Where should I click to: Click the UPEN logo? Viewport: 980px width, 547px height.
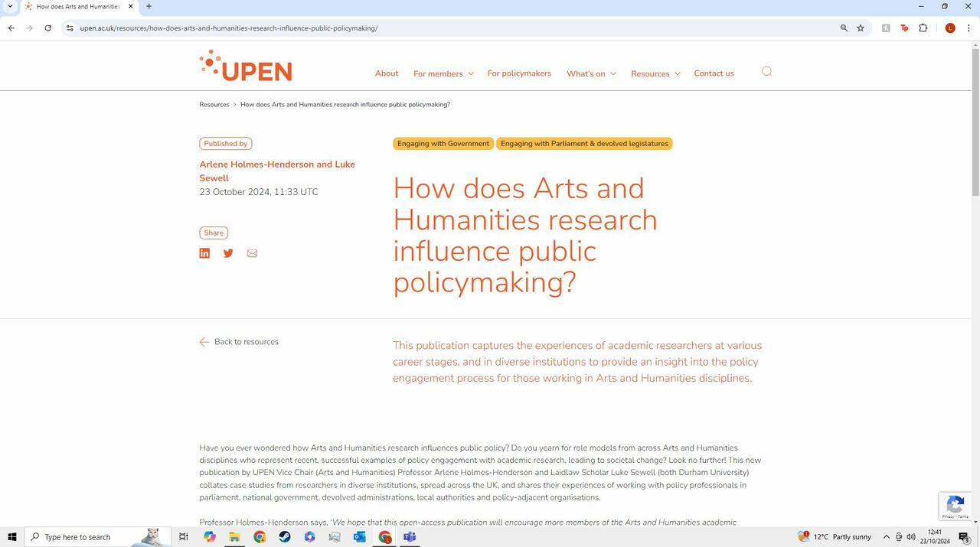(246, 66)
